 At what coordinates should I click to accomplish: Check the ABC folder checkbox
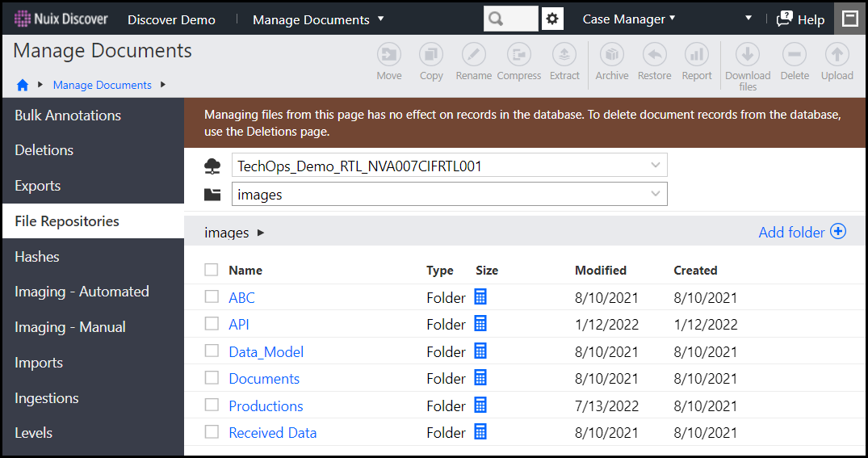pos(212,296)
